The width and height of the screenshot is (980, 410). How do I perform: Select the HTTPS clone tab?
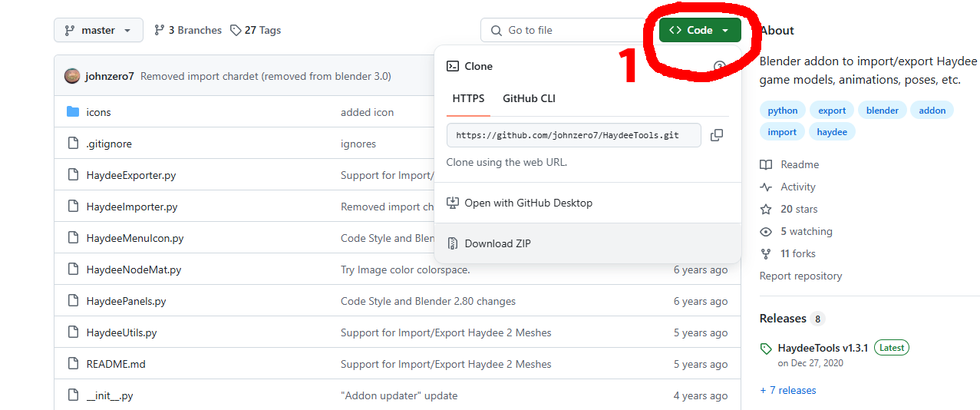(x=468, y=98)
